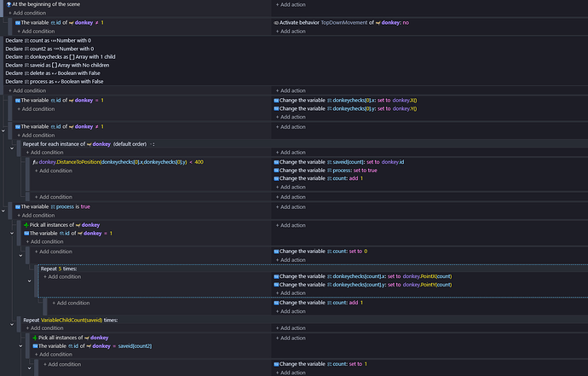The image size is (588, 376).
Task: Click the '(default order)' text in the for-each event
Action: (x=130, y=144)
